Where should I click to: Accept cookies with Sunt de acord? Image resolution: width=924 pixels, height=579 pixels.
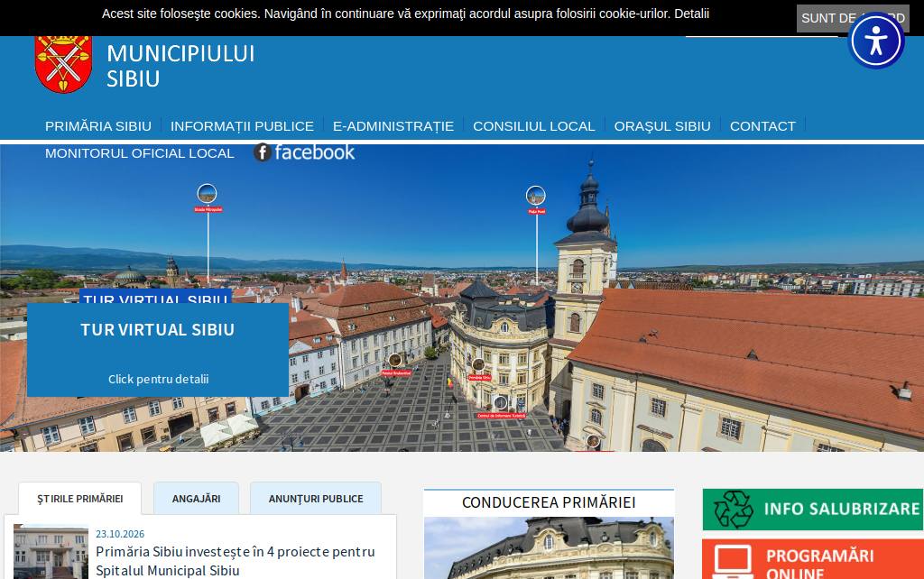pos(853,18)
